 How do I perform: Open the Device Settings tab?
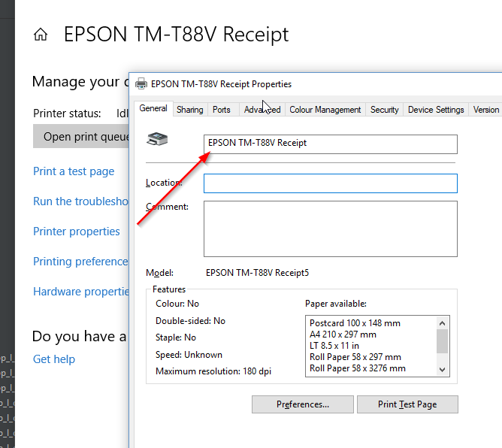pyautogui.click(x=436, y=110)
